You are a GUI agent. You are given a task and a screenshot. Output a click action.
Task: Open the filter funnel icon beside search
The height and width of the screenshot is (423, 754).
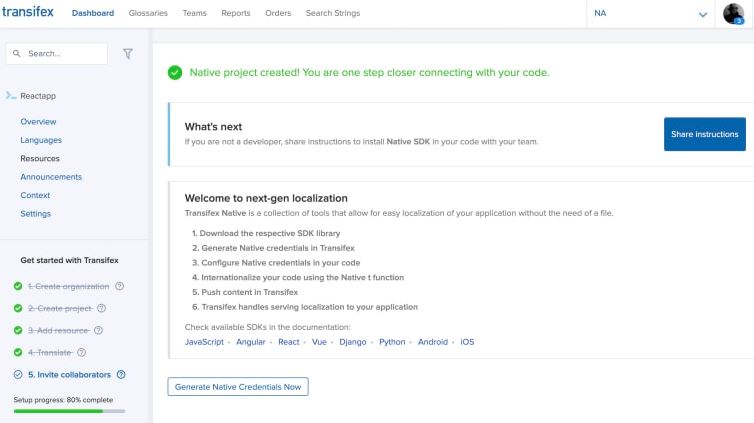click(128, 54)
